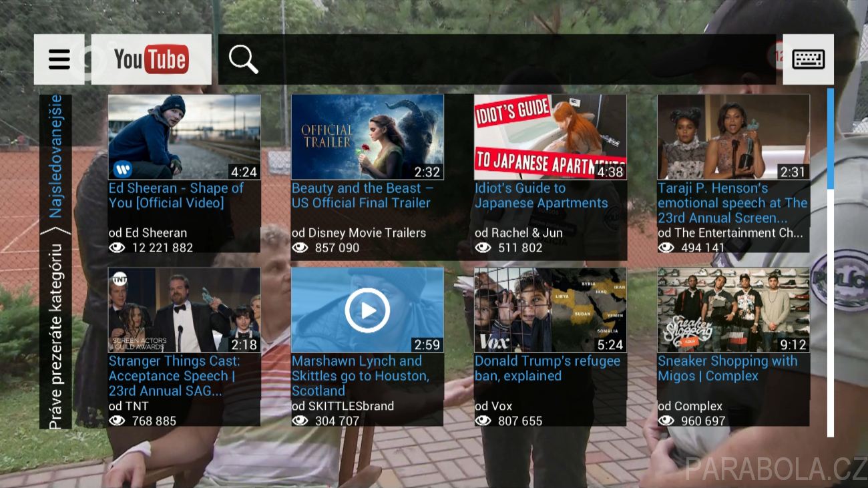This screenshot has width=868, height=488.
Task: Click eye icon beside 511 802 views
Action: pos(483,248)
